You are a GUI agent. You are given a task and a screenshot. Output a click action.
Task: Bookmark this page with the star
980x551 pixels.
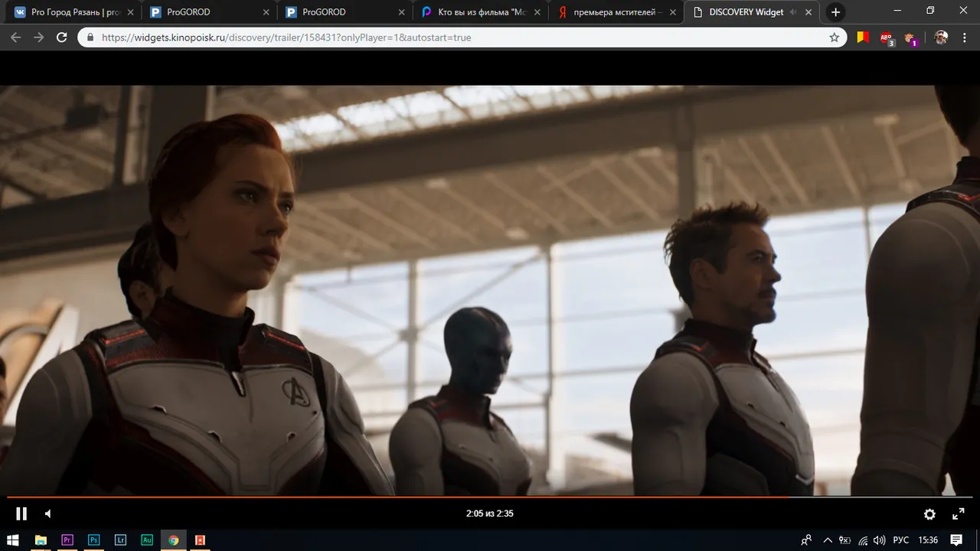point(834,37)
